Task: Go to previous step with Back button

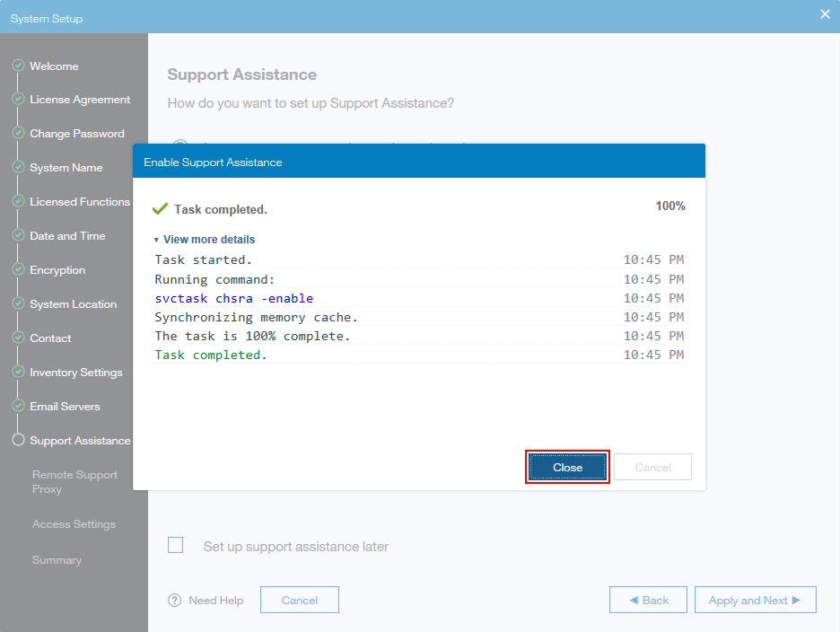Action: (x=648, y=601)
